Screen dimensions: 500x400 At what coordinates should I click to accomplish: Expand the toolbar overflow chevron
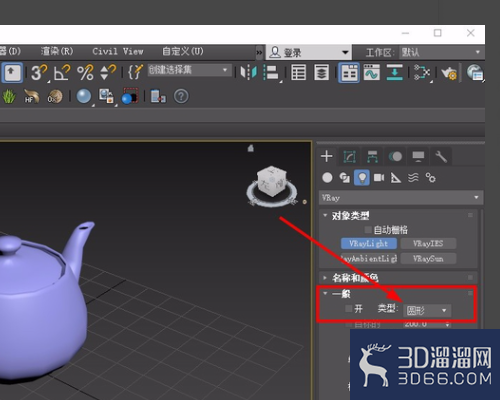(259, 52)
